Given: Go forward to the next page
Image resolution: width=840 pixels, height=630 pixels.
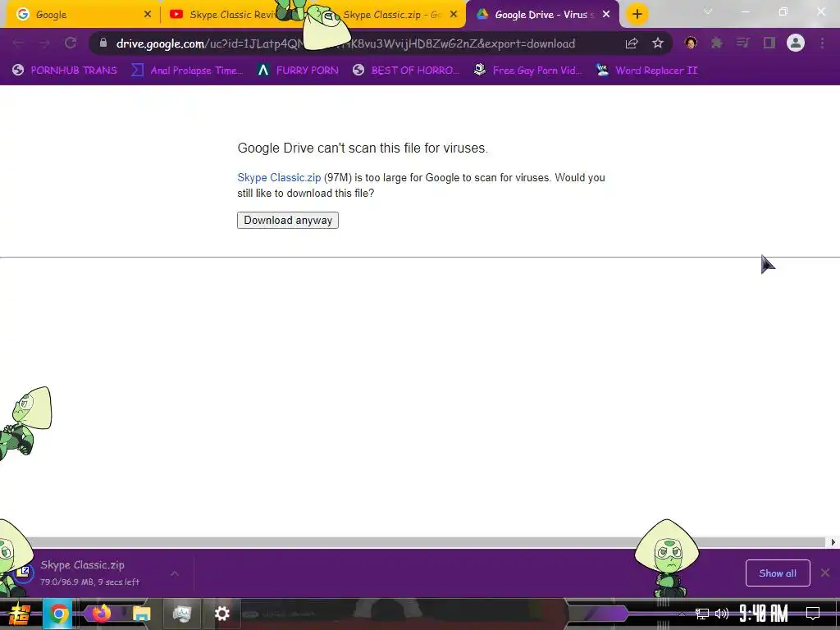Looking at the screenshot, I should pos(44,43).
